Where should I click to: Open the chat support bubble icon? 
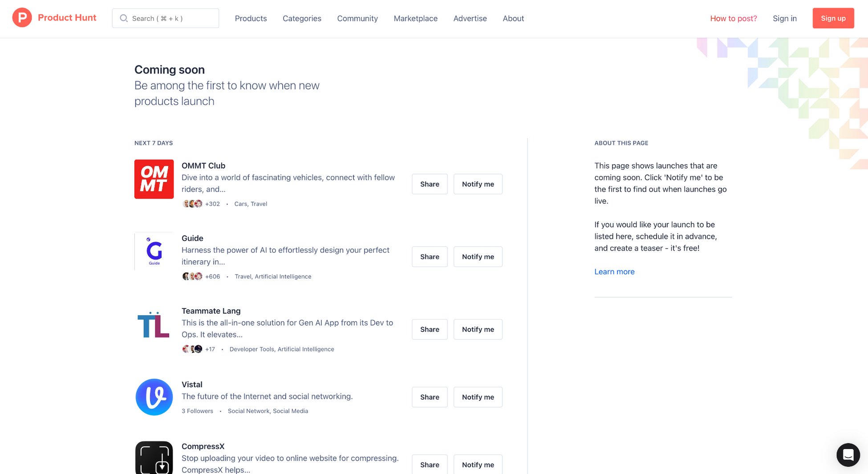848,455
